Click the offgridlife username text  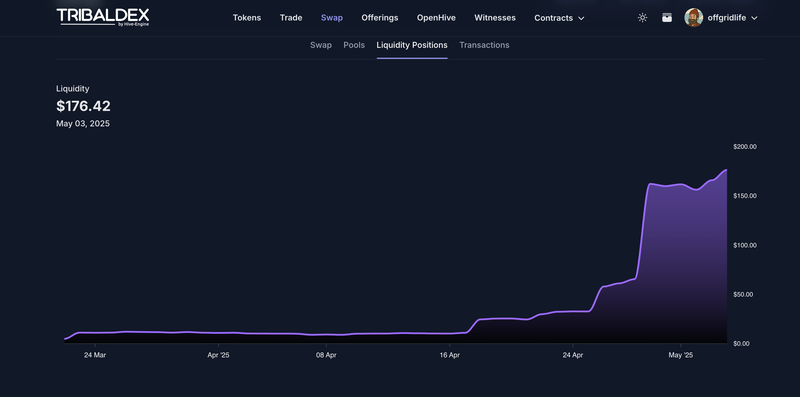coord(727,18)
